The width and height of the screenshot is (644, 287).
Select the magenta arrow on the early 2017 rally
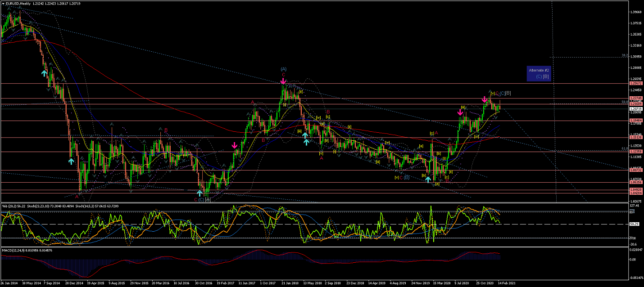235,145
